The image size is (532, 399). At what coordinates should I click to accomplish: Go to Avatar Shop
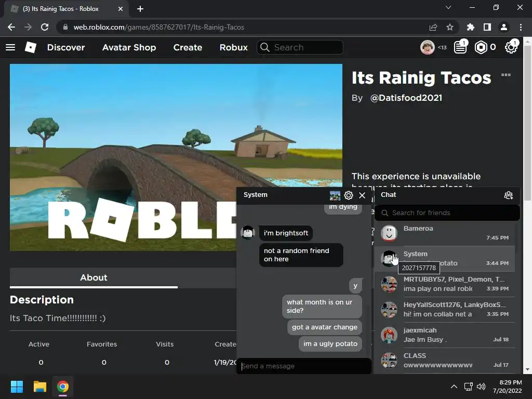pyautogui.click(x=129, y=47)
